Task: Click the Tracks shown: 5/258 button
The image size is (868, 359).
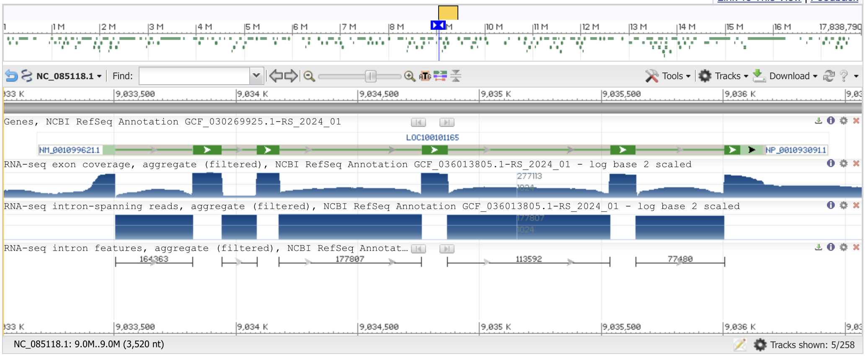Action: (x=804, y=345)
